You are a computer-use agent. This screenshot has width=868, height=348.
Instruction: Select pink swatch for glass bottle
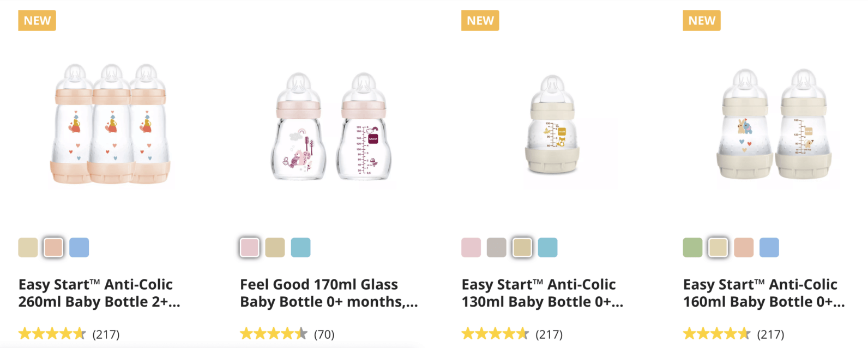tap(250, 248)
